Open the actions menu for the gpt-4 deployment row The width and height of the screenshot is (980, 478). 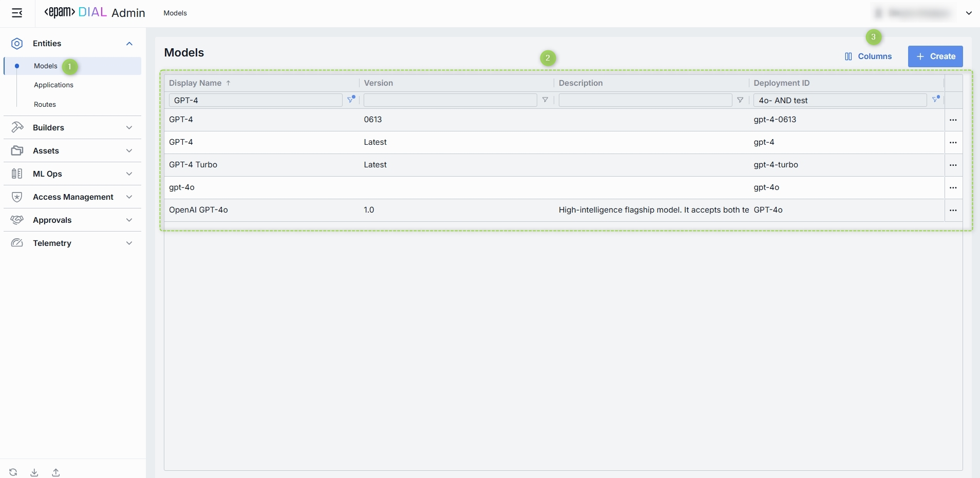pyautogui.click(x=953, y=142)
